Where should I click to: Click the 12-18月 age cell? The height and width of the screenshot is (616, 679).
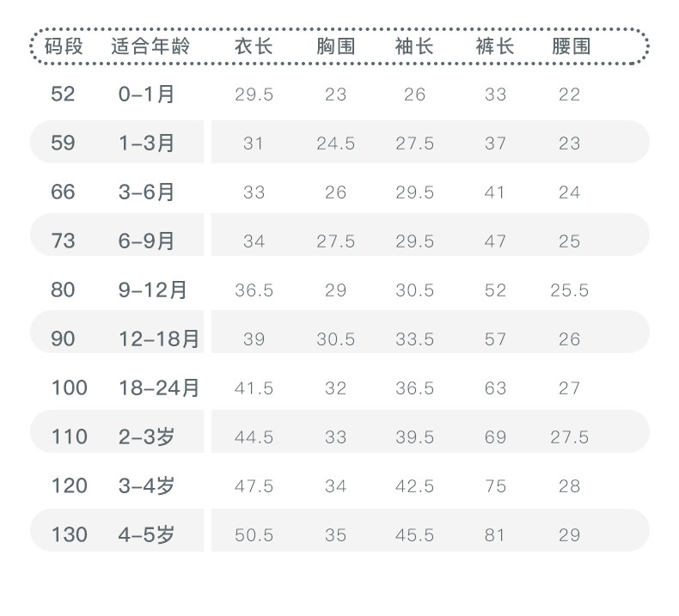tap(159, 338)
